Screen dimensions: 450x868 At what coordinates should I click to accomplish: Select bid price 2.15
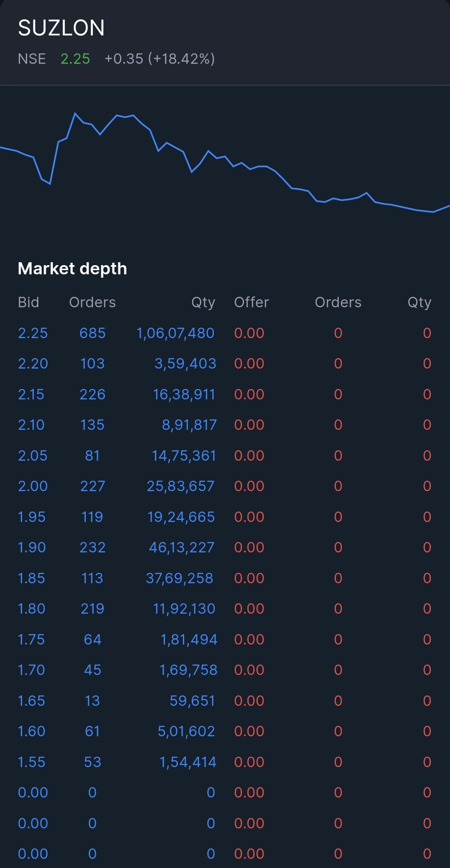click(31, 394)
